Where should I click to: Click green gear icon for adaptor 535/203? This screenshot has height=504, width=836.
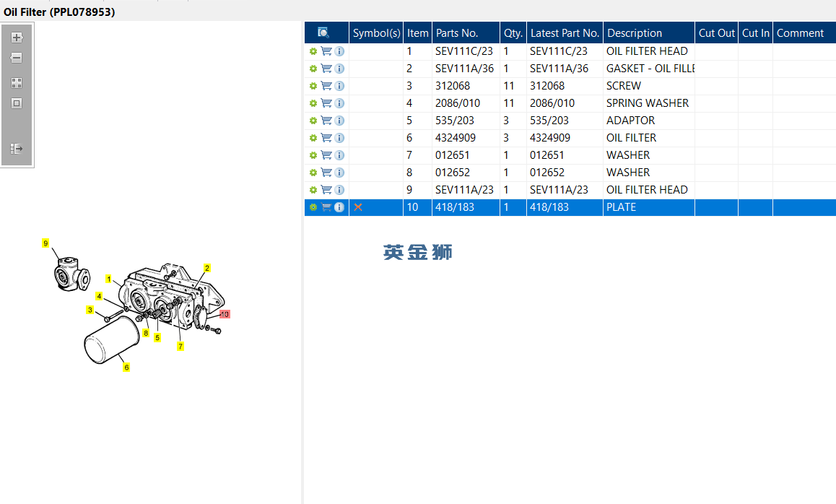tap(313, 121)
